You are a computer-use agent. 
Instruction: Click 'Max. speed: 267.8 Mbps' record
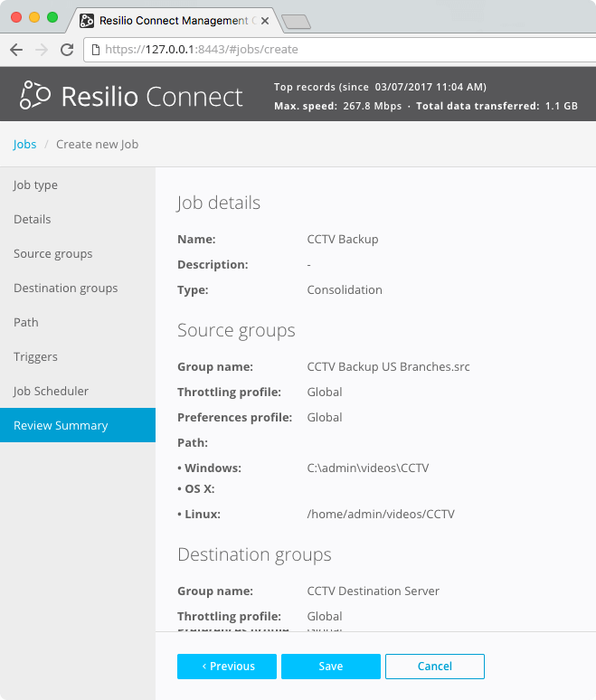[x=338, y=106]
